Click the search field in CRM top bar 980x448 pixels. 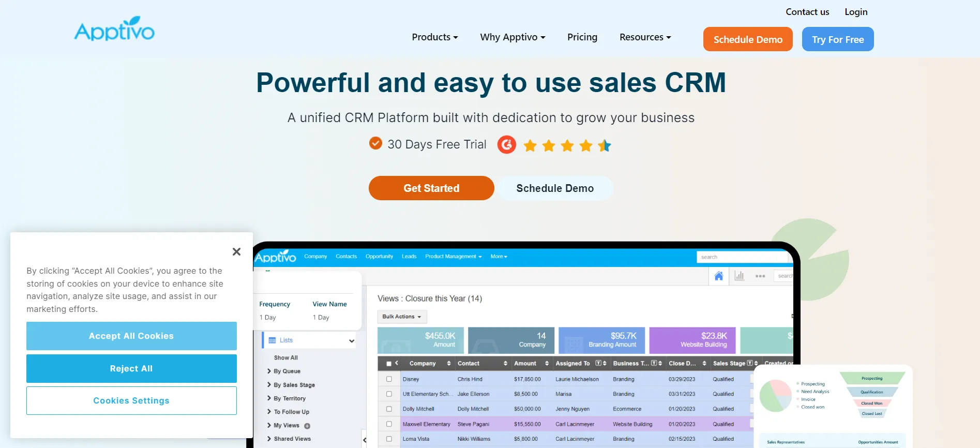click(742, 257)
